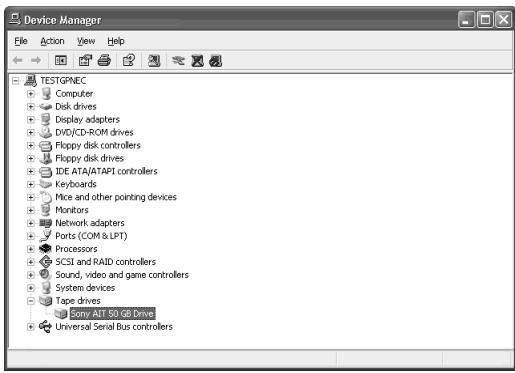Click the Back arrow toolbar icon
Screen dimensions: 515x373
(18, 60)
